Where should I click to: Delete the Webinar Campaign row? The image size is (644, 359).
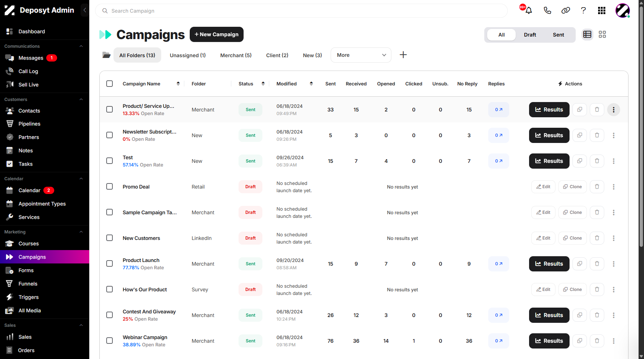pyautogui.click(x=597, y=341)
